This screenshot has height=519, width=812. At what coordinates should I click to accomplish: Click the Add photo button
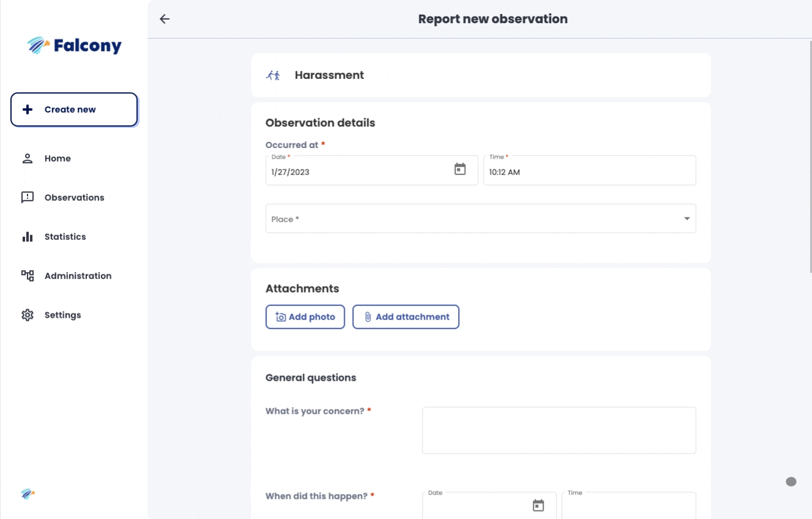pyautogui.click(x=305, y=317)
